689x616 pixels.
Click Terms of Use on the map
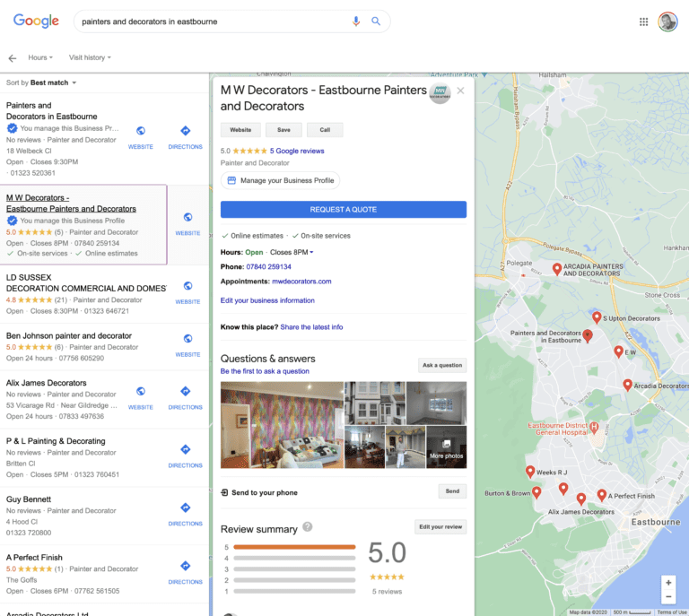[672, 612]
